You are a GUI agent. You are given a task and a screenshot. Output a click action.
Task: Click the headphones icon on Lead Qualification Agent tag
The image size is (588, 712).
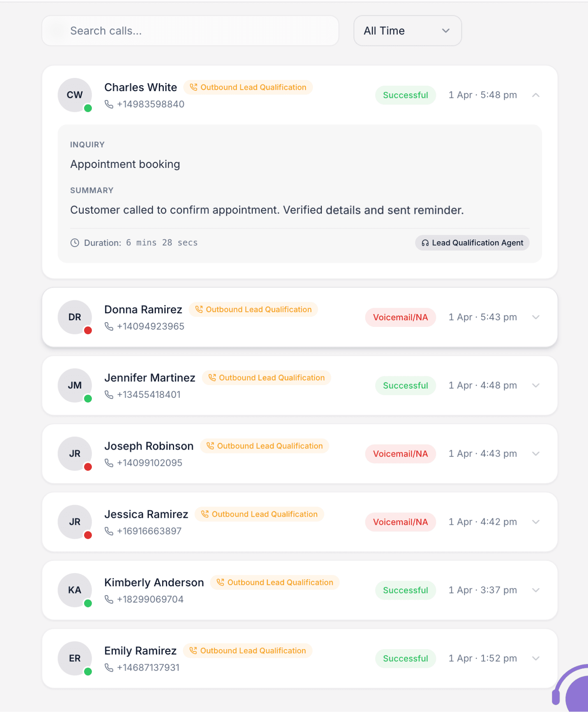[x=426, y=243]
